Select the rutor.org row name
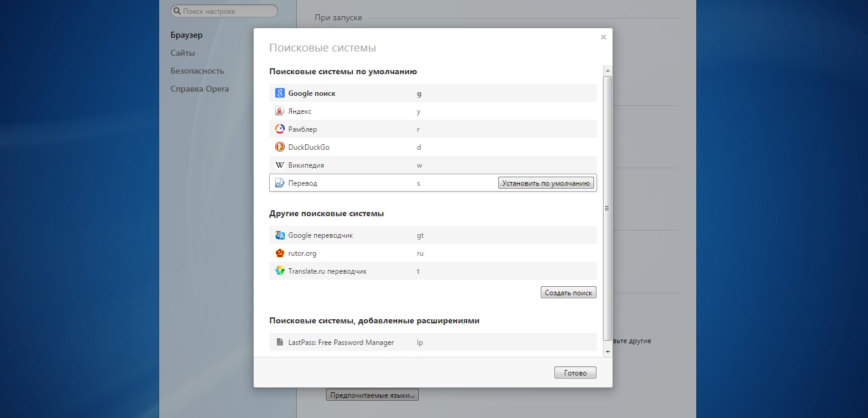Viewport: 868px width, 418px height. [302, 253]
